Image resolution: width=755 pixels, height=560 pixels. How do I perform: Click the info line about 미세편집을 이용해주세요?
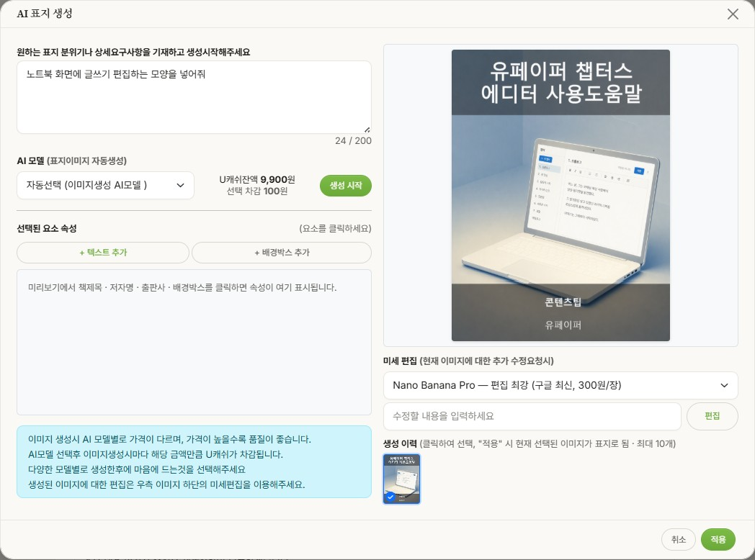click(x=166, y=484)
